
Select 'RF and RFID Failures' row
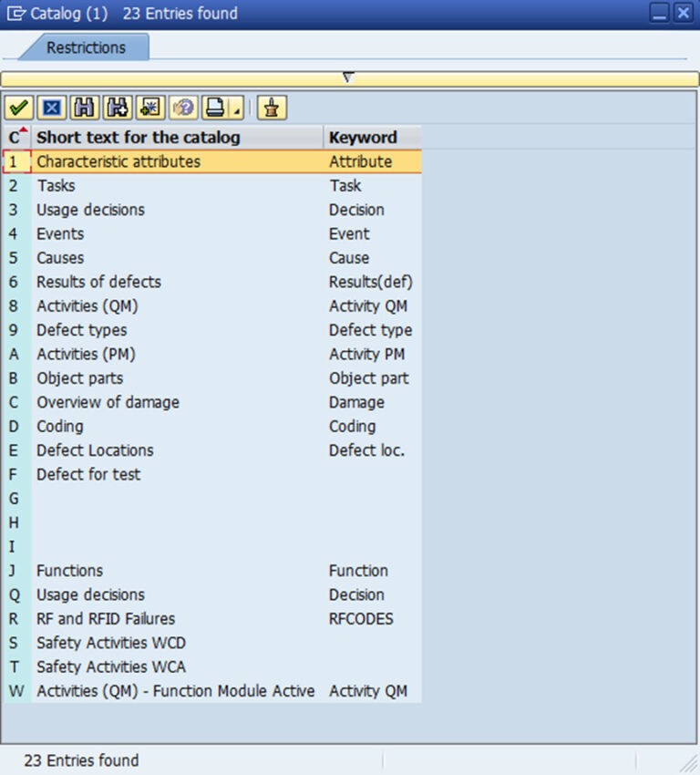point(212,619)
